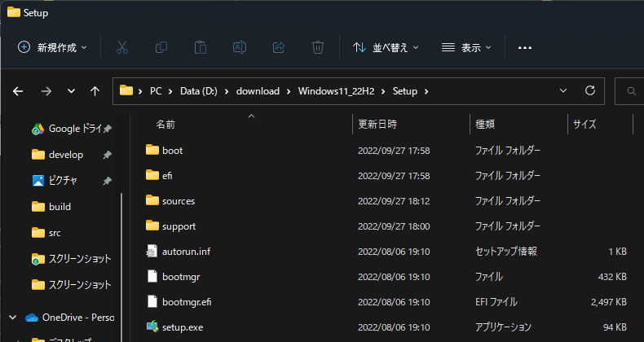644x342 pixels.
Task: Click the Refresh button in address bar
Action: tap(590, 90)
